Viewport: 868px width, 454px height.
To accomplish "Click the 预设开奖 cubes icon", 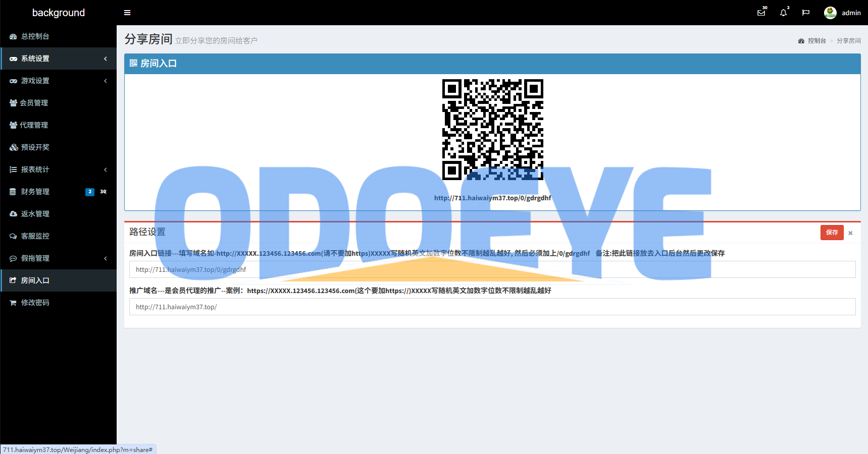I will tap(14, 147).
